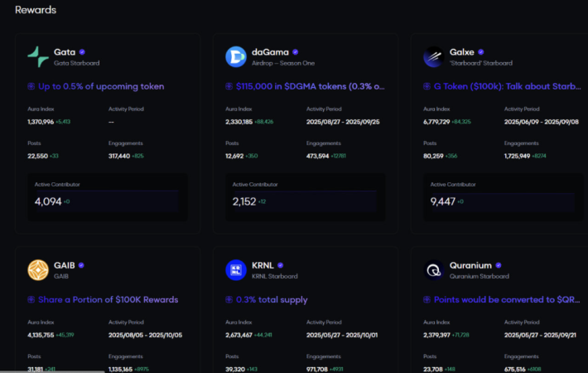Click the Quranium project logo icon
The width and height of the screenshot is (588, 373).
pos(434,270)
